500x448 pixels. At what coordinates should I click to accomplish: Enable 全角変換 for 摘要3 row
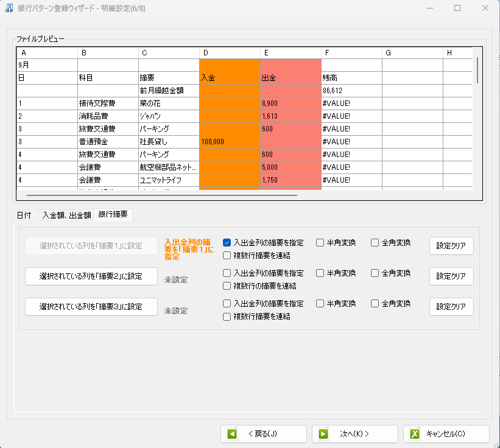(x=375, y=303)
